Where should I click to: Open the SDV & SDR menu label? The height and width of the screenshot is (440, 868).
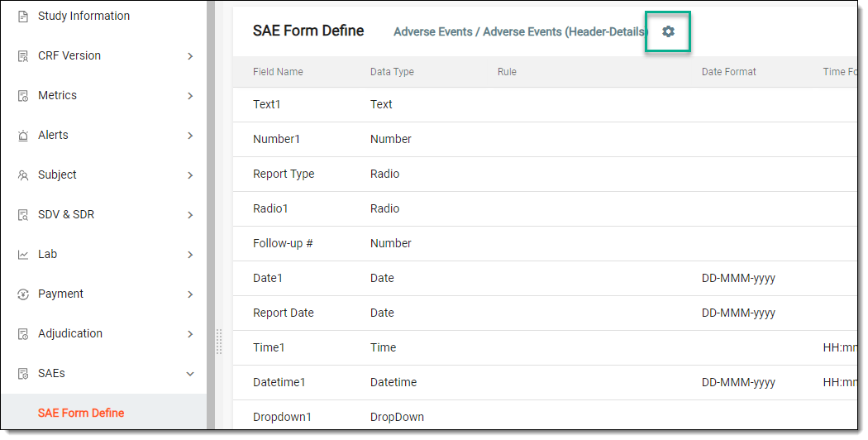pyautogui.click(x=66, y=214)
